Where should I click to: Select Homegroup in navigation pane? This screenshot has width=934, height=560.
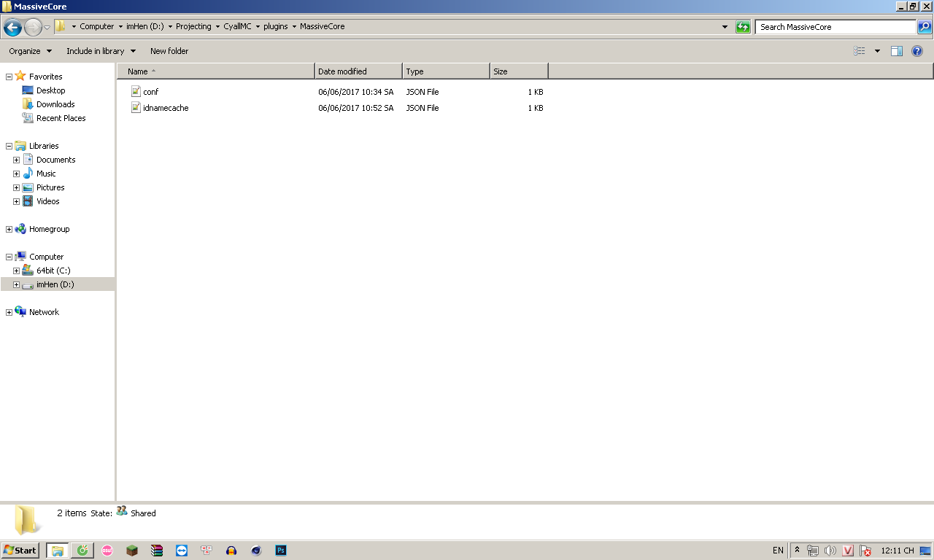click(x=49, y=229)
